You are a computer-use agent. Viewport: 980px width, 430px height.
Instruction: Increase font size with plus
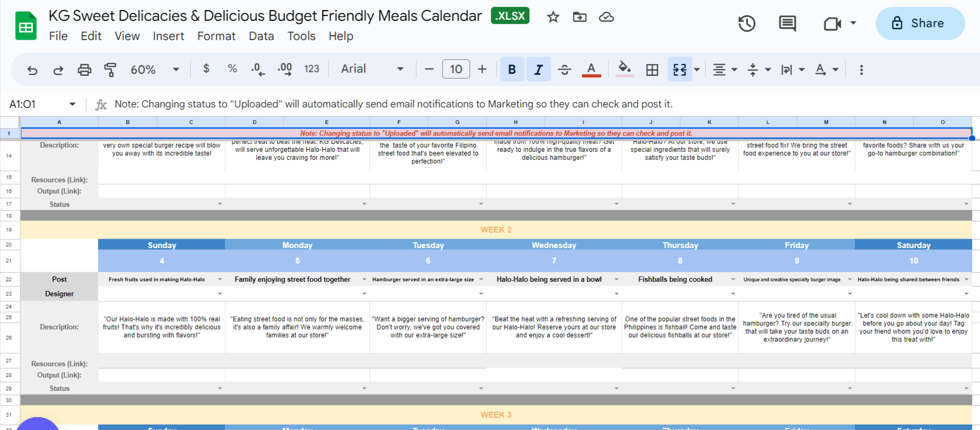coord(482,69)
